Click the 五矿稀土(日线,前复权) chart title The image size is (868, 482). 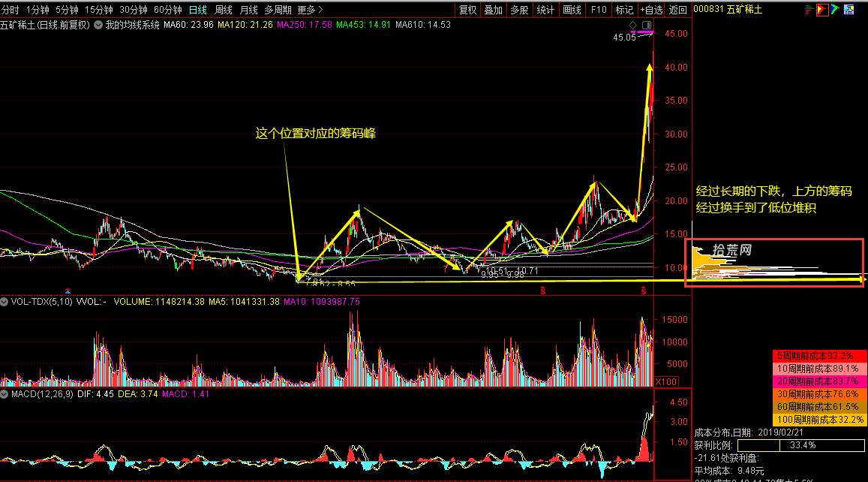pos(45,25)
